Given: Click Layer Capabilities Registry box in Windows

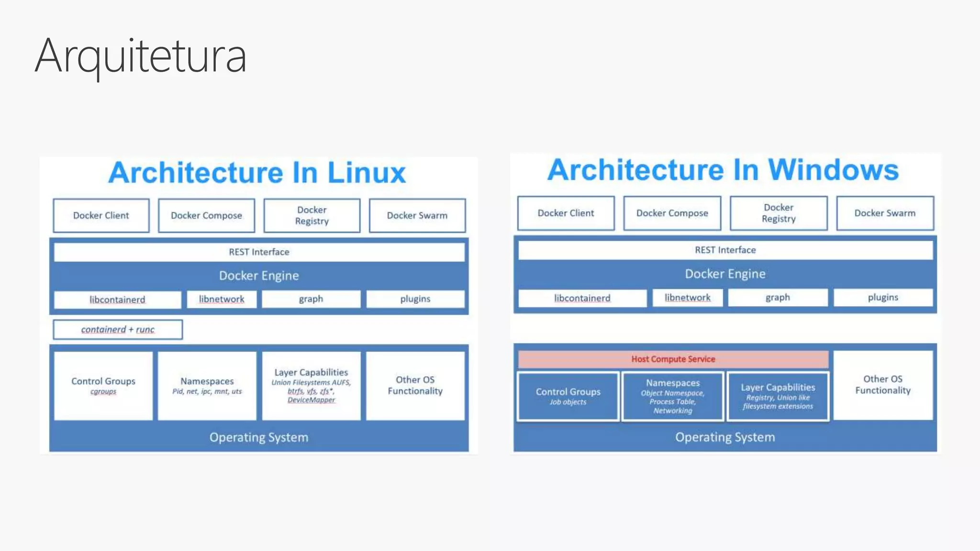Looking at the screenshot, I should [778, 396].
